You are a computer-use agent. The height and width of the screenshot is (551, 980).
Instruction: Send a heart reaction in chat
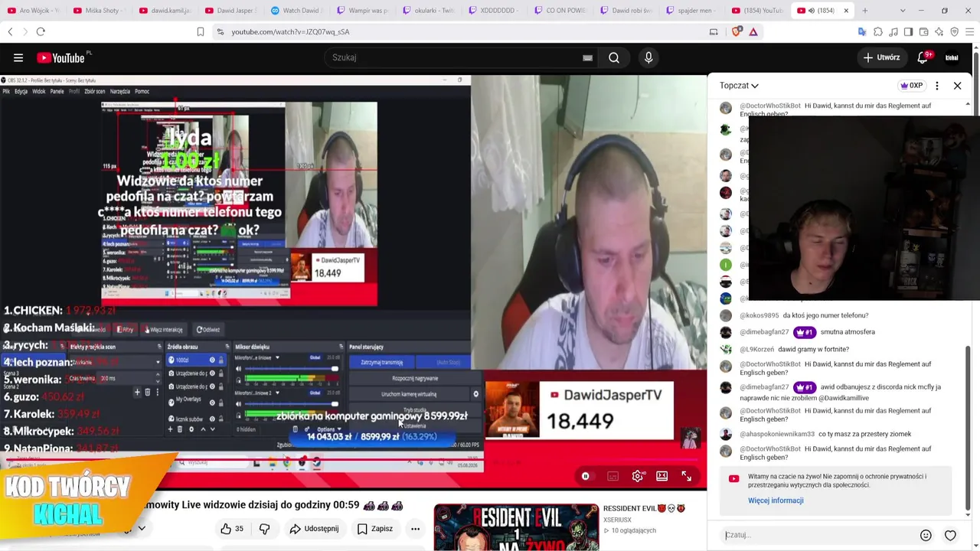[950, 536]
